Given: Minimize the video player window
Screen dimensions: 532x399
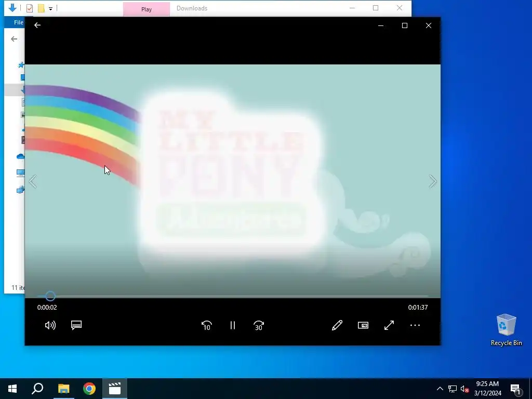Looking at the screenshot, I should coord(381,25).
